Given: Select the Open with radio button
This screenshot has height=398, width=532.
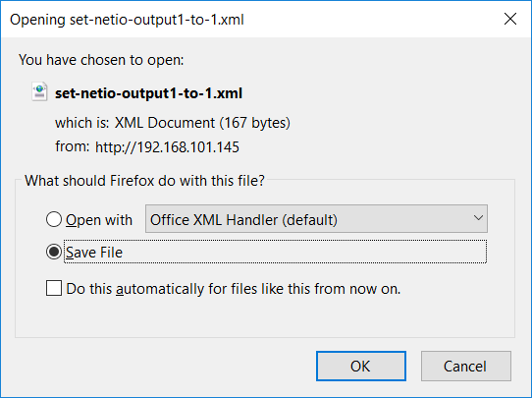Looking at the screenshot, I should 54,219.
